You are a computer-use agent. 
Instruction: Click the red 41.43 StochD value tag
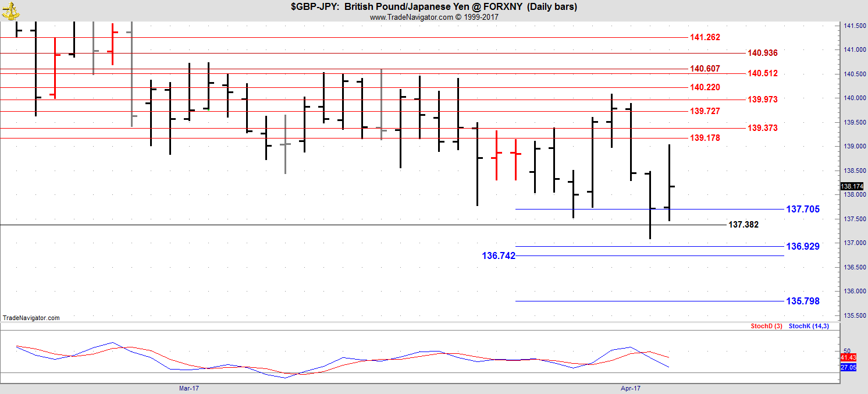(x=848, y=356)
